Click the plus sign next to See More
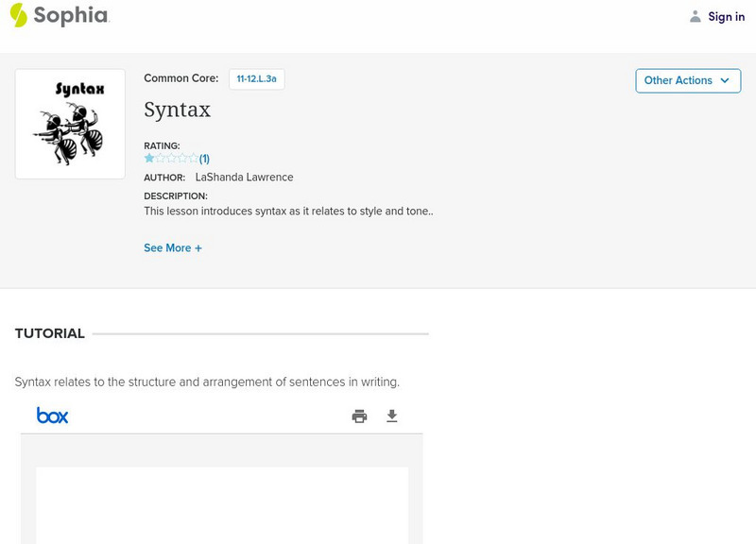The image size is (756, 544). (x=199, y=247)
